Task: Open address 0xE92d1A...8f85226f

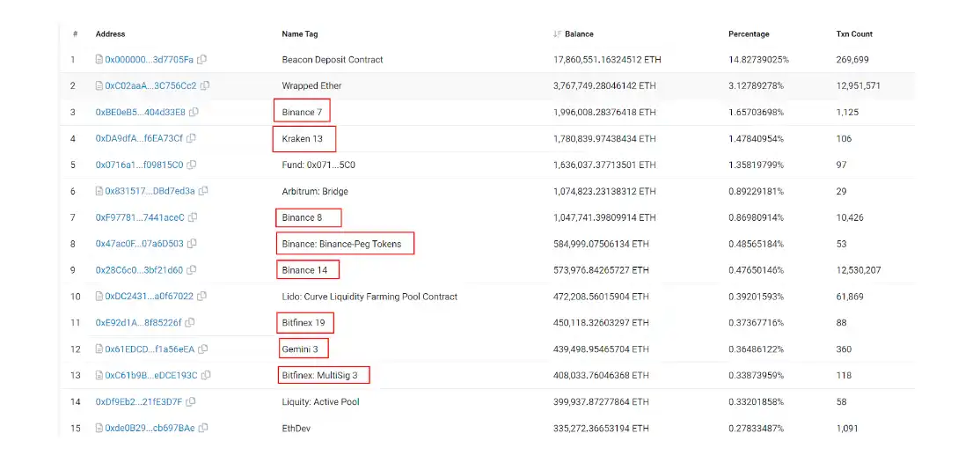Action: (x=139, y=322)
